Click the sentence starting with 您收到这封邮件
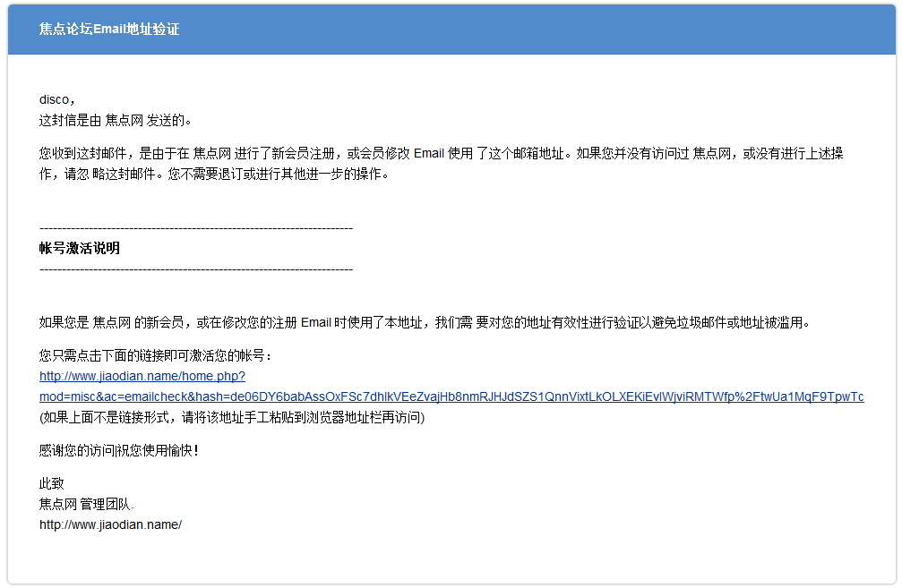 pos(441,153)
